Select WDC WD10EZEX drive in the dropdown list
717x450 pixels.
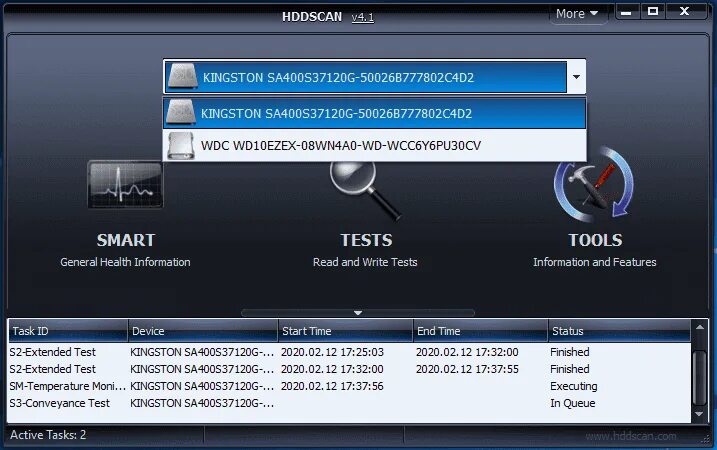click(x=375, y=145)
